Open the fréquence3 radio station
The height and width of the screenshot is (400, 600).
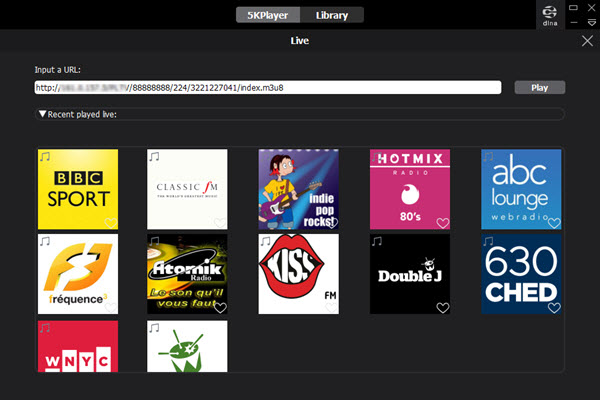pyautogui.click(x=78, y=274)
